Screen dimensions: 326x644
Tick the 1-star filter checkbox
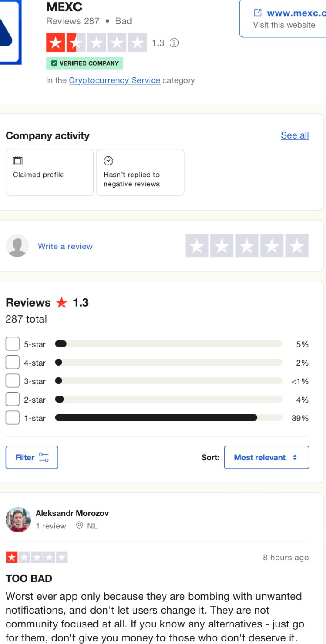point(13,418)
